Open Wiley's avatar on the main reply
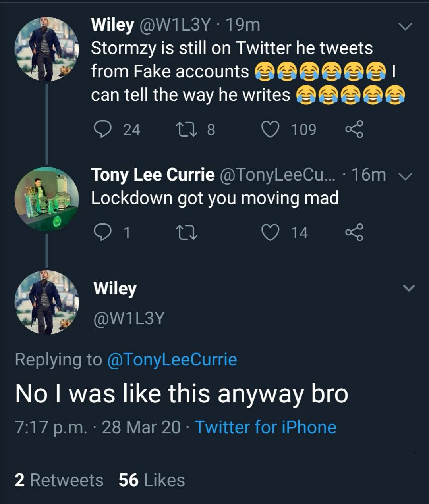 click(47, 302)
